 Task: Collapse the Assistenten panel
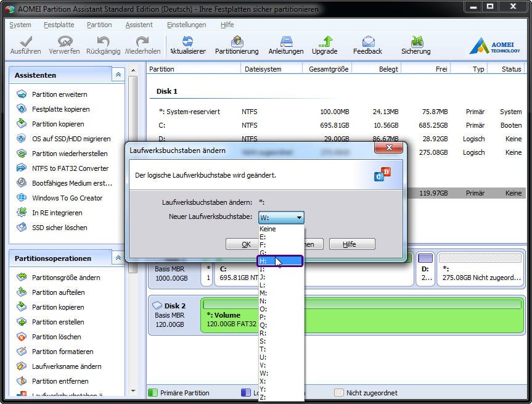(x=118, y=75)
